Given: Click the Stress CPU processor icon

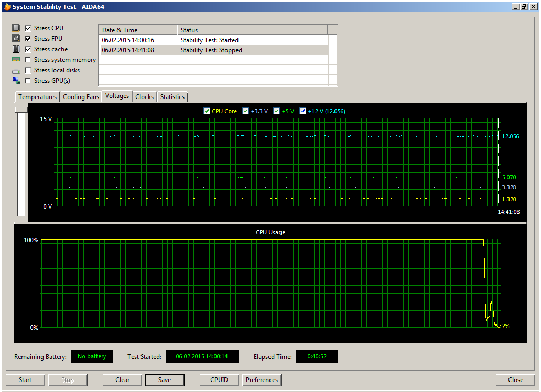Looking at the screenshot, I should pos(16,28).
